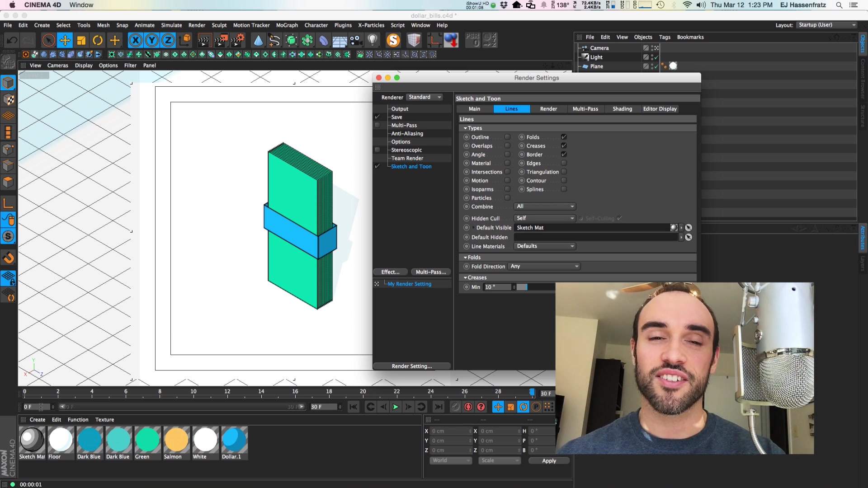Image resolution: width=868 pixels, height=488 pixels.
Task: Select the Multi-Pass tab in Render Settings
Action: tap(585, 108)
